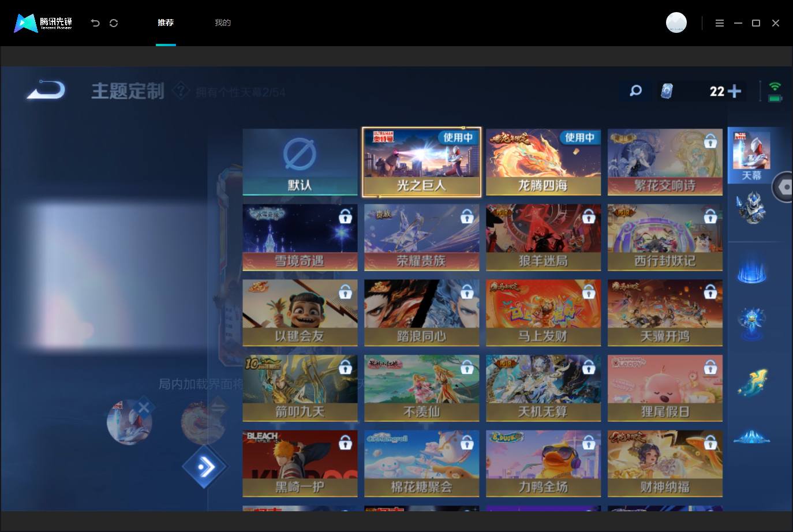Select the blue crown sidebar category
Screen dimensions: 793x532
click(x=751, y=437)
